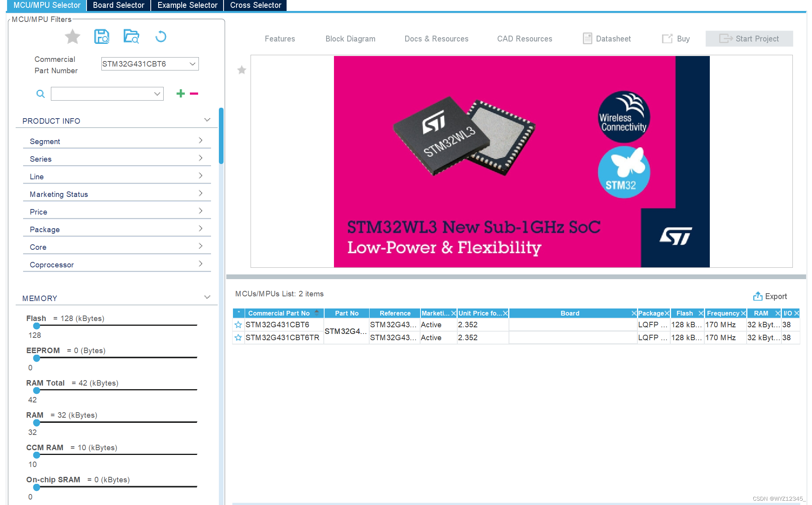The height and width of the screenshot is (505, 812).
Task: Collapse the PRODUCT INFO section
Action: point(207,120)
